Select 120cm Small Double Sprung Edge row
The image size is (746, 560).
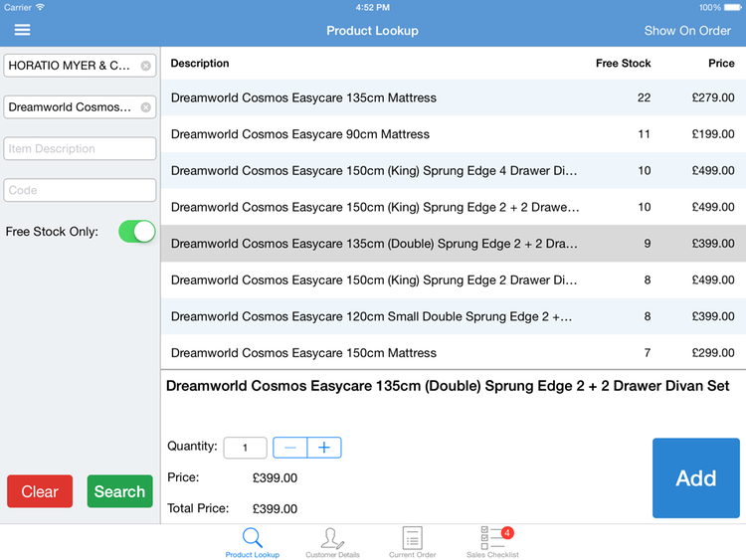(x=454, y=316)
